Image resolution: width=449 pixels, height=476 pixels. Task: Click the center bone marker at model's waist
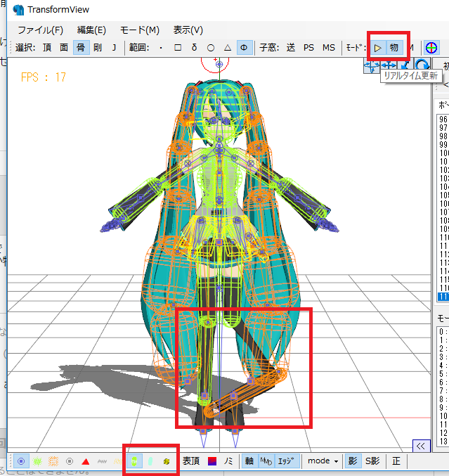coord(219,243)
